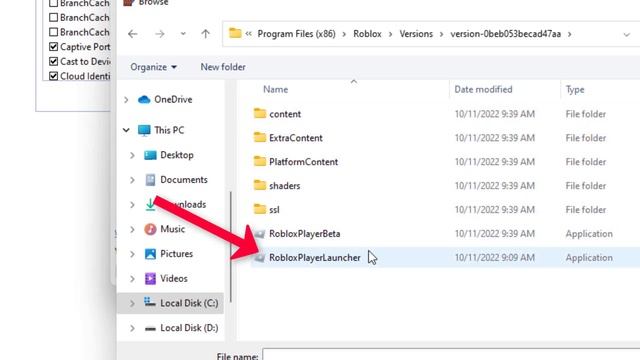The height and width of the screenshot is (360, 640).
Task: Select Local Disk (D:) drive icon
Action: [150, 328]
